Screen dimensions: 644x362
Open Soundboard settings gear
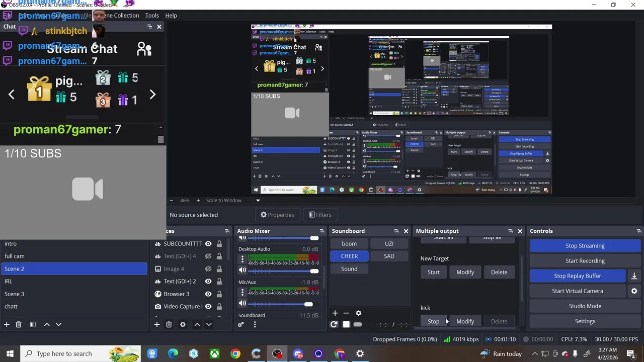pos(358,313)
